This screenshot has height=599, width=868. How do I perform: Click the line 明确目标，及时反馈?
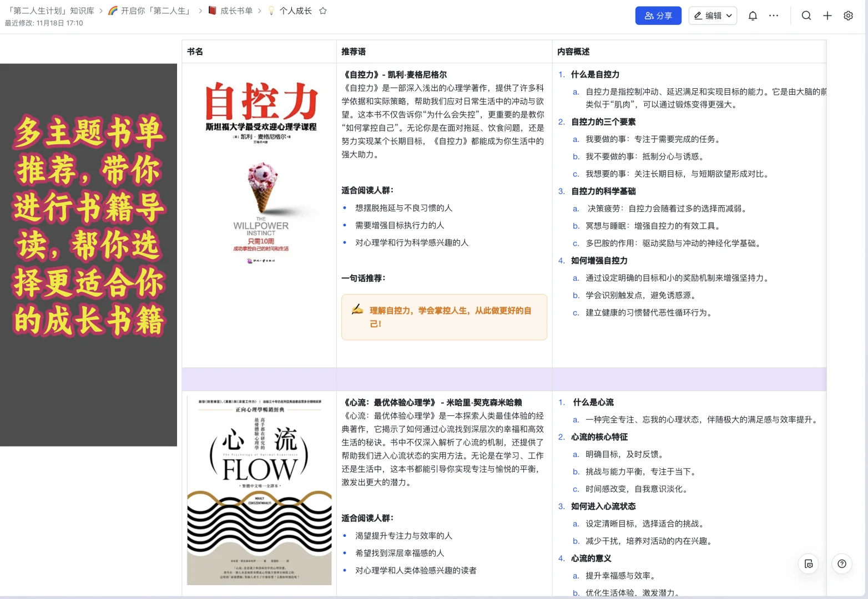[626, 454]
